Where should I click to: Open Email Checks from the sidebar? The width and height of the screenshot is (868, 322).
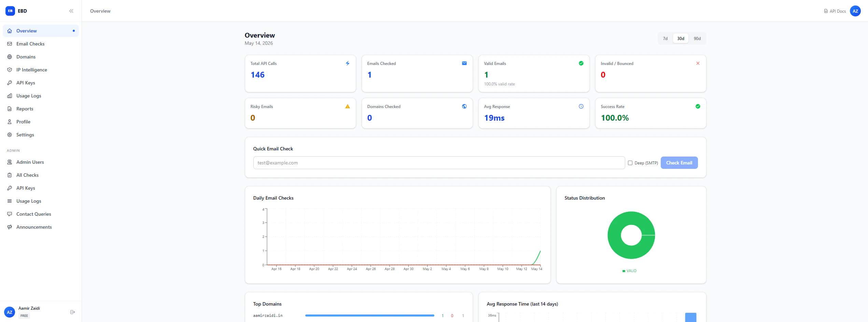coord(41,44)
